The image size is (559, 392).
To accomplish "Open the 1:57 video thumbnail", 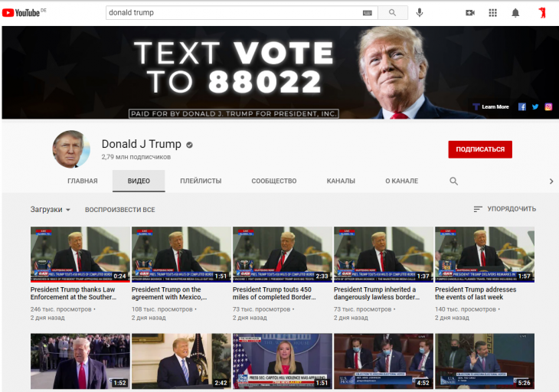I will tap(485, 254).
